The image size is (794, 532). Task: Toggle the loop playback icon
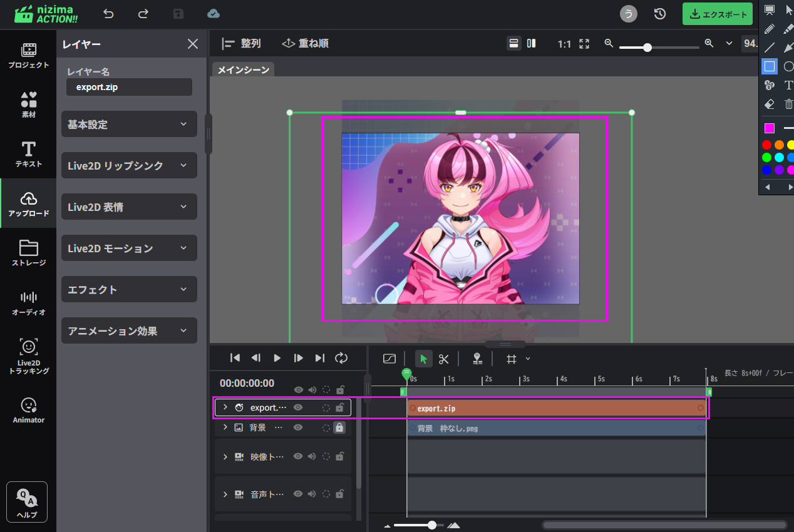[x=341, y=358]
